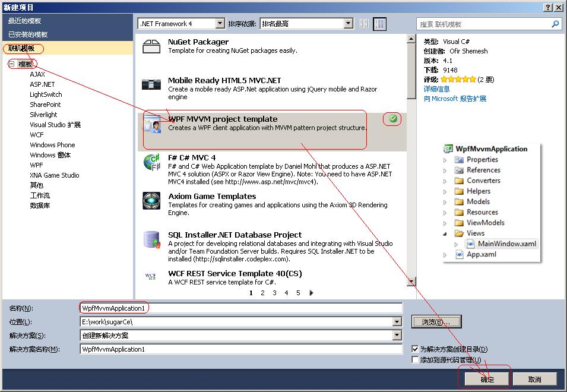The image size is (567, 392).
Task: Click the solution name input field
Action: click(241, 349)
